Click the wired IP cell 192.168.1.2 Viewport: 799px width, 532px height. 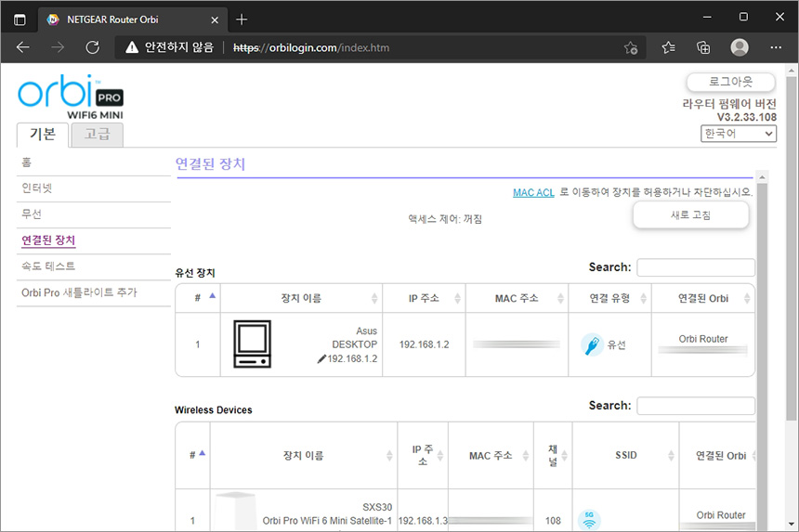point(424,344)
